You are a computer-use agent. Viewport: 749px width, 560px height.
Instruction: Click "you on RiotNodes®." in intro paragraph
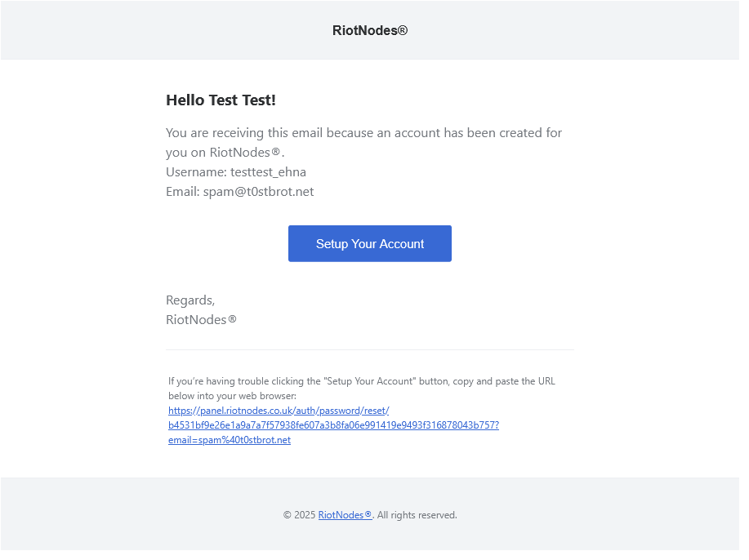pos(225,153)
